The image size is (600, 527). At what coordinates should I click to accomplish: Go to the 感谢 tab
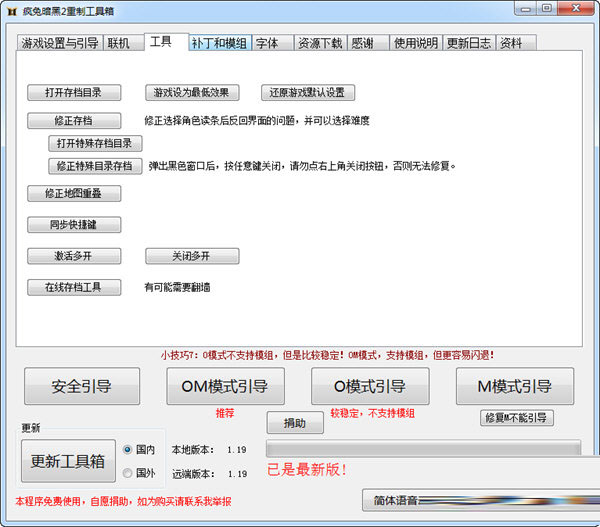[x=368, y=43]
